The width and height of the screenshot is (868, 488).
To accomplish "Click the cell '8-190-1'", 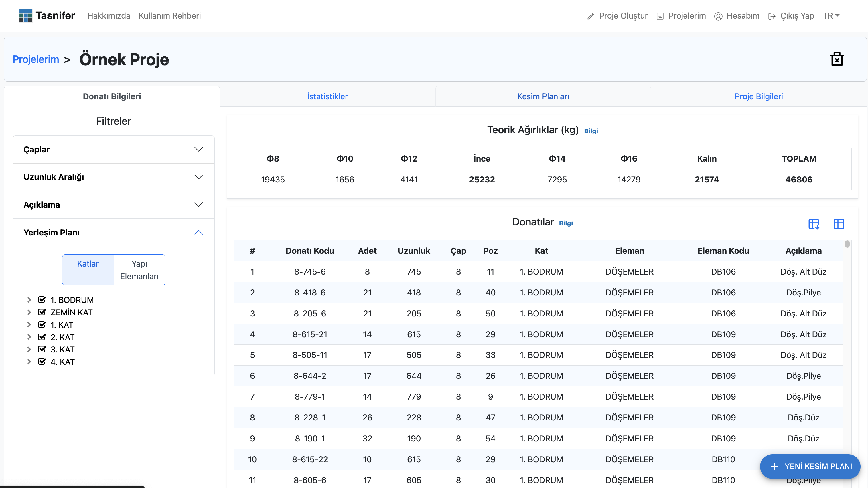I will pos(310,438).
